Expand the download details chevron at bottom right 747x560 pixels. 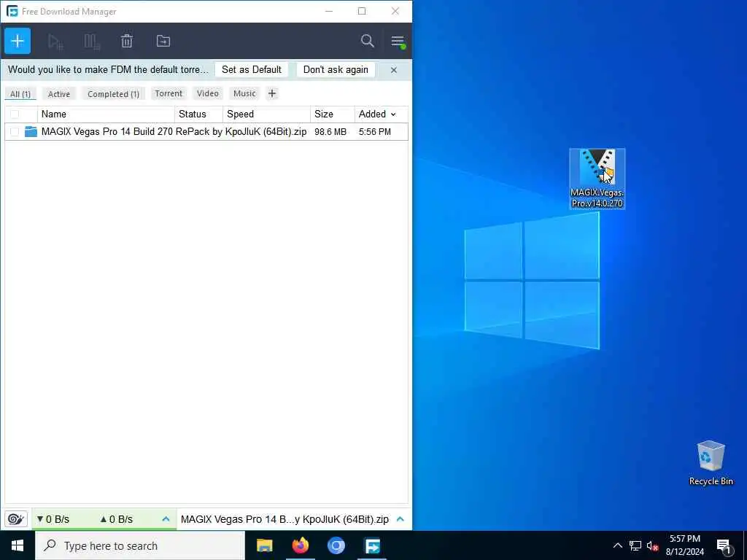click(x=400, y=519)
